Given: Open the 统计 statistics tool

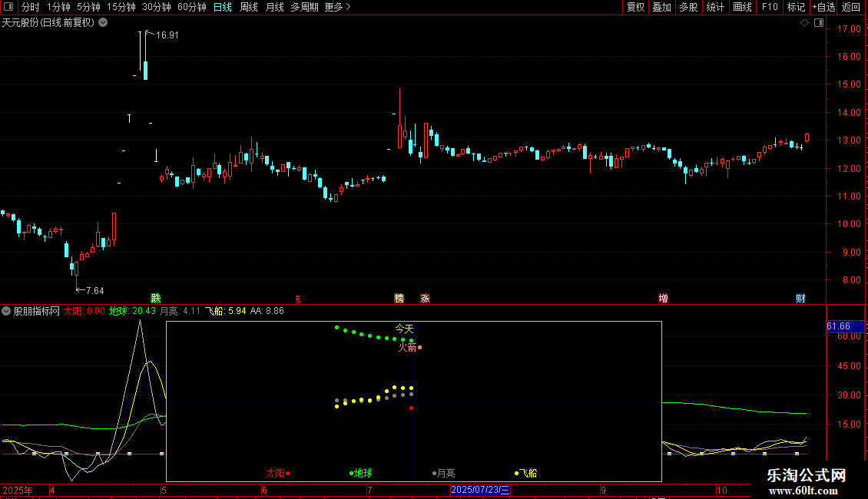Looking at the screenshot, I should click(715, 7).
